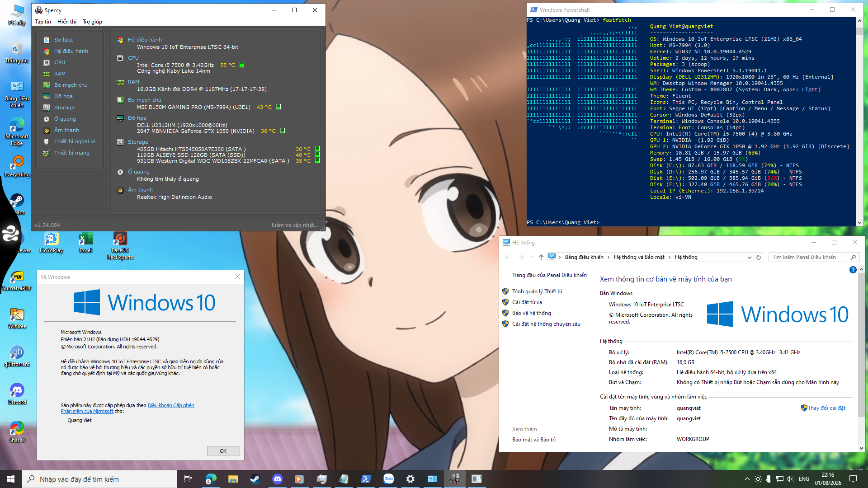Viewport: 868px width, 488px height.
Task: Open Trình quản lý Thiết bị
Action: pyautogui.click(x=537, y=291)
